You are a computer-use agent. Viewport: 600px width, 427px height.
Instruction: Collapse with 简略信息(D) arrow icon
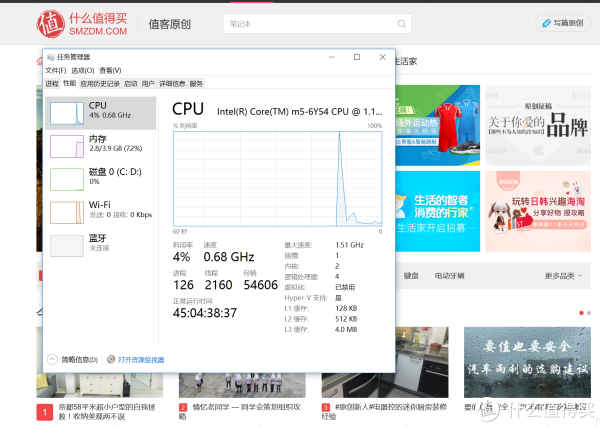[x=52, y=359]
